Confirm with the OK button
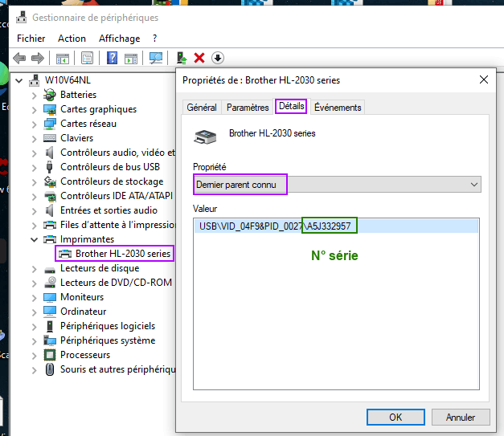504x436 pixels. click(395, 417)
